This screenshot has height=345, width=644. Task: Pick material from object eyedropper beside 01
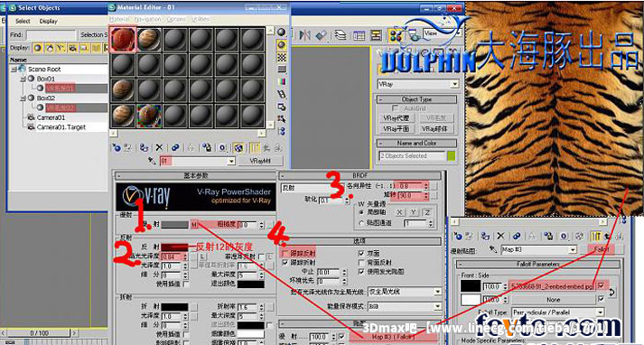point(153,161)
